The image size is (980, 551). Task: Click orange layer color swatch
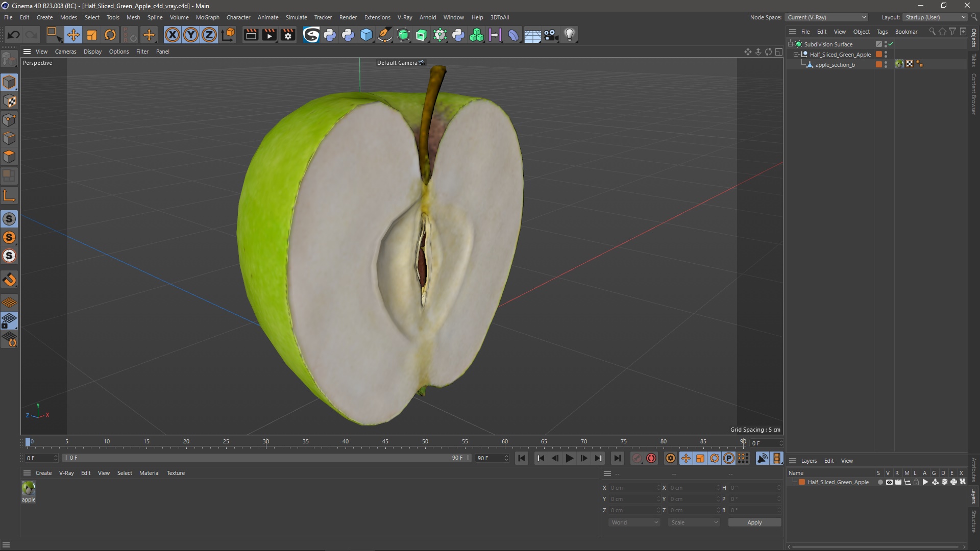click(x=802, y=482)
